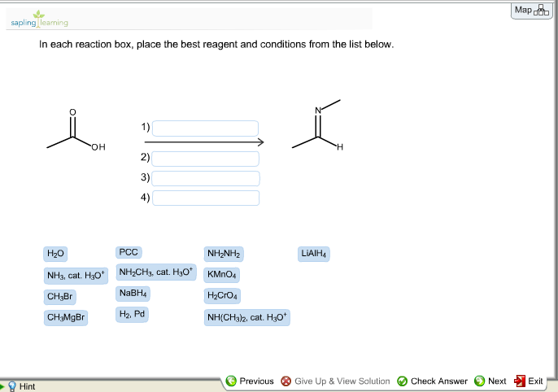Select the NH3, cat. H3O+ reagent tile
This screenshot has height=392, width=558.
[x=76, y=276]
